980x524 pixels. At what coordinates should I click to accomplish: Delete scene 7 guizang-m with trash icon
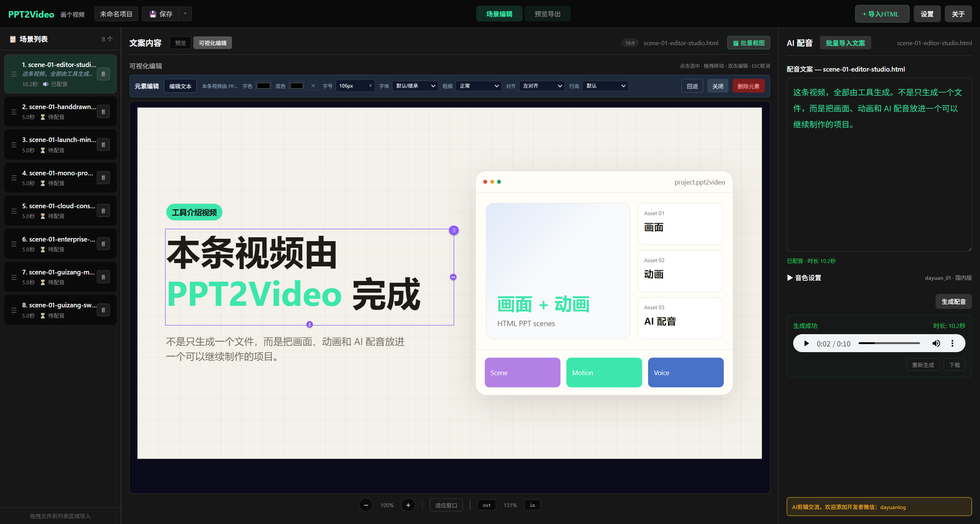click(103, 277)
